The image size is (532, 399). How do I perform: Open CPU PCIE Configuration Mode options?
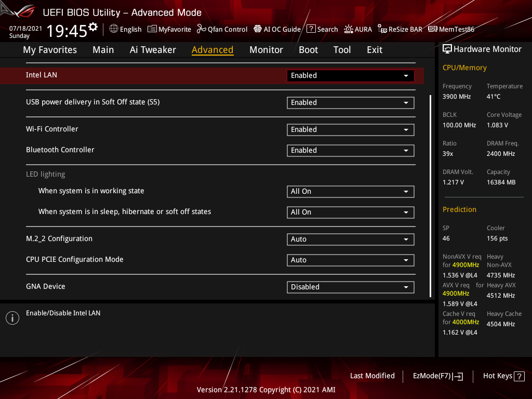click(x=350, y=260)
